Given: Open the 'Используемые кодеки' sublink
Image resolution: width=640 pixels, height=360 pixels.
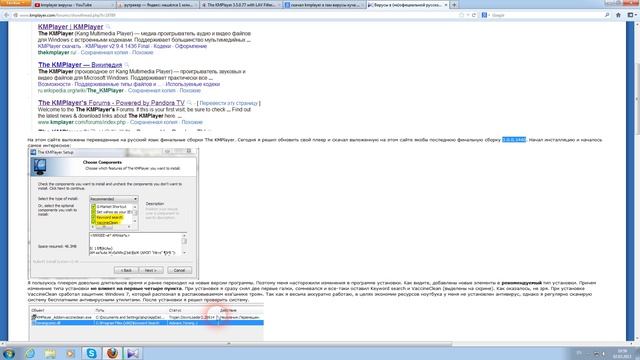Looking at the screenshot, I should [x=193, y=84].
